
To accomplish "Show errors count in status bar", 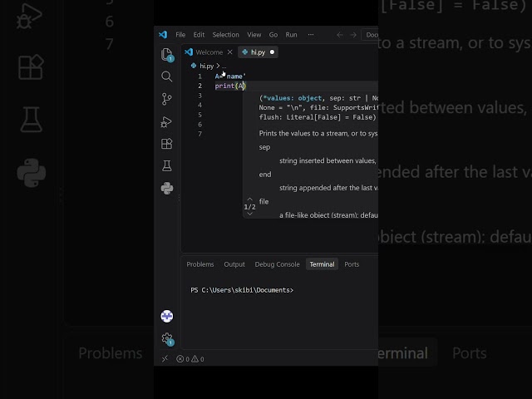I will pos(183,359).
